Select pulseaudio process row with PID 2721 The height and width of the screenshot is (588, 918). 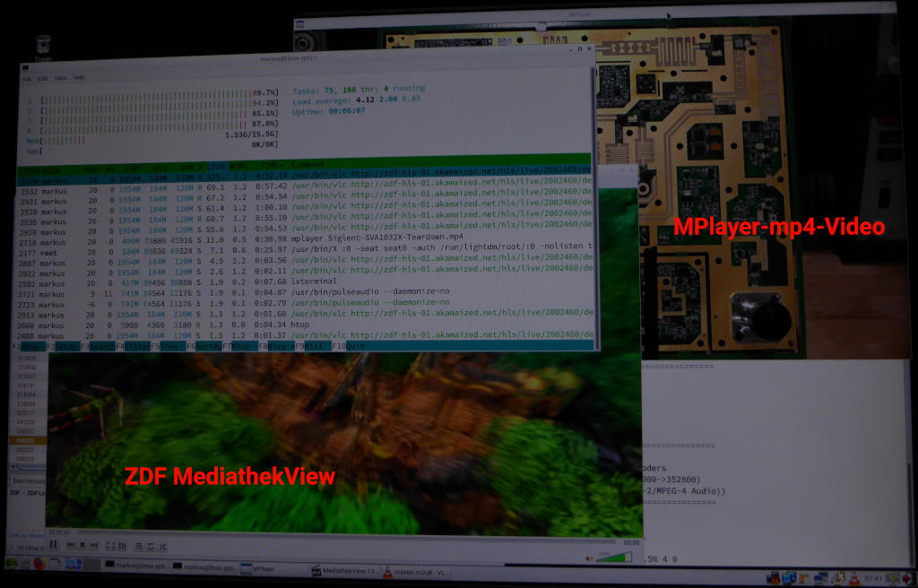click(305, 293)
